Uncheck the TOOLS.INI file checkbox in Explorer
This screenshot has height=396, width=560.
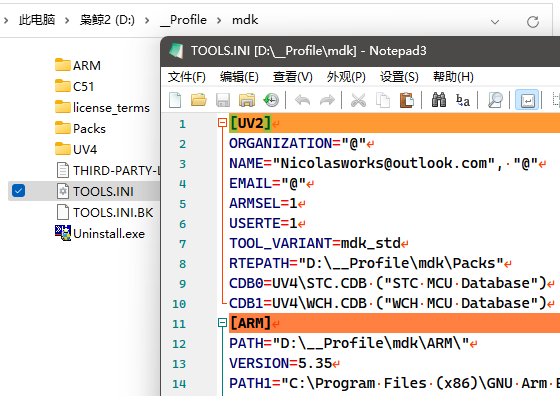pyautogui.click(x=18, y=191)
